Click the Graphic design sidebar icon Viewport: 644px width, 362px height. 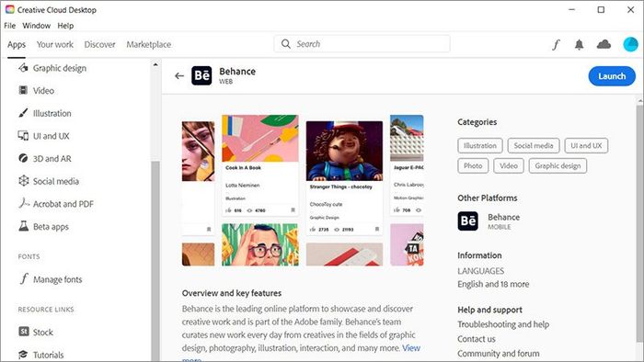(x=23, y=68)
